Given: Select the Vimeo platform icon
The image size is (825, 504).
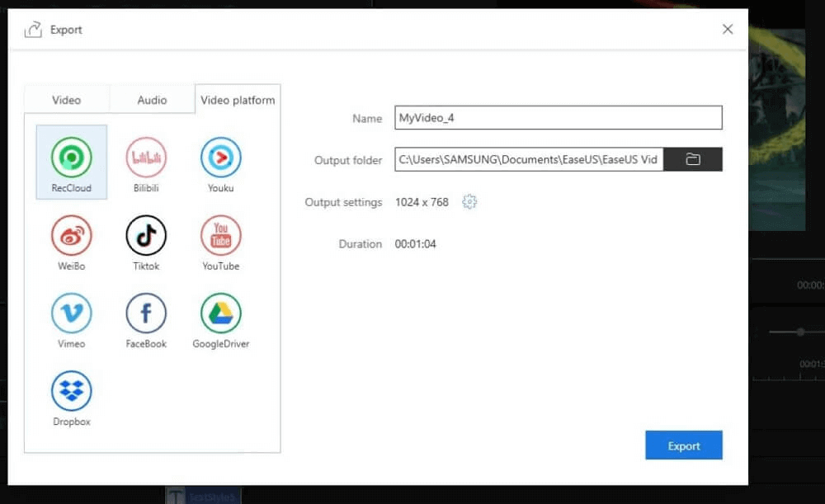Looking at the screenshot, I should click(72, 313).
